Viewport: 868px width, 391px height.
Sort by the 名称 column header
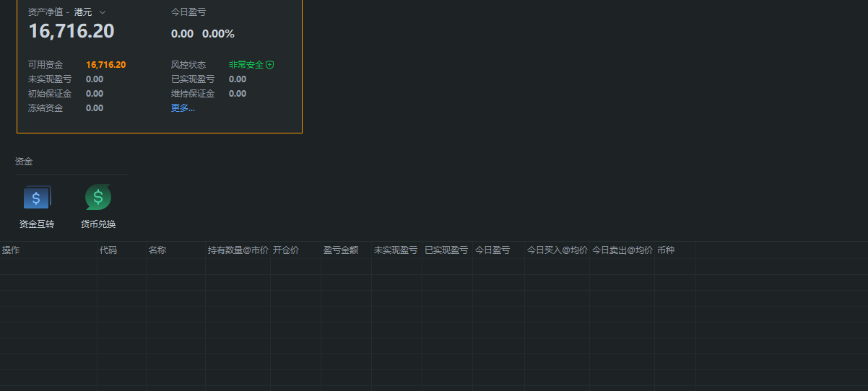click(157, 250)
